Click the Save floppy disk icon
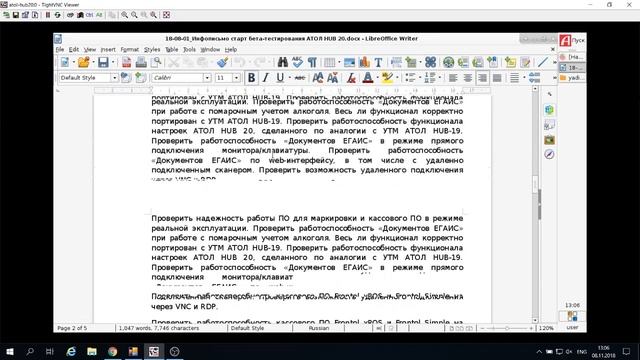This screenshot has height=360, width=640. click(103, 62)
